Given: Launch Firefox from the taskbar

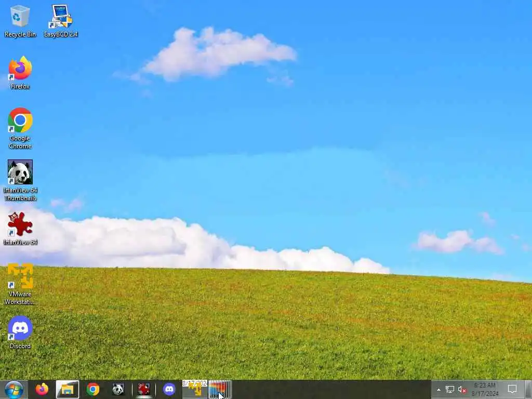Looking at the screenshot, I should pyautogui.click(x=42, y=390).
